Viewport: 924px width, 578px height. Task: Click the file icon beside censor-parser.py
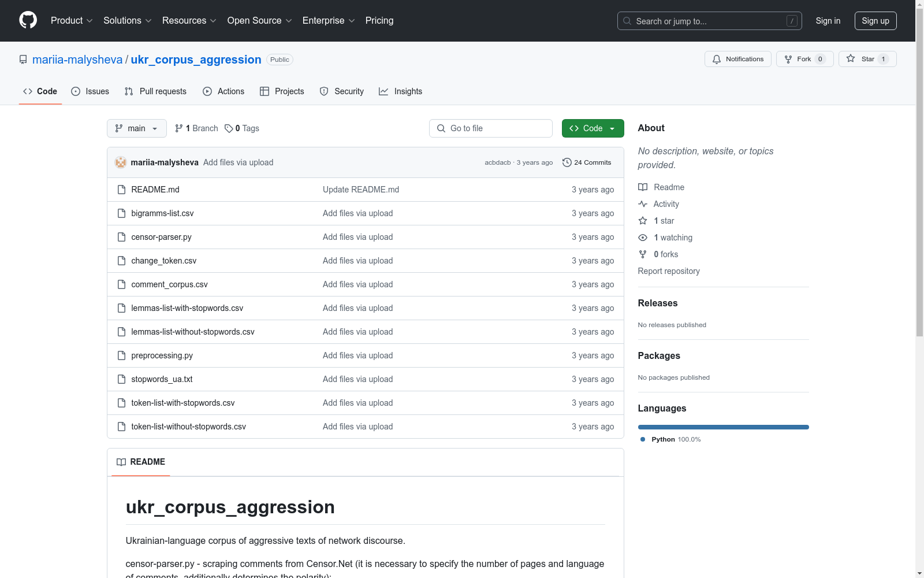(121, 237)
